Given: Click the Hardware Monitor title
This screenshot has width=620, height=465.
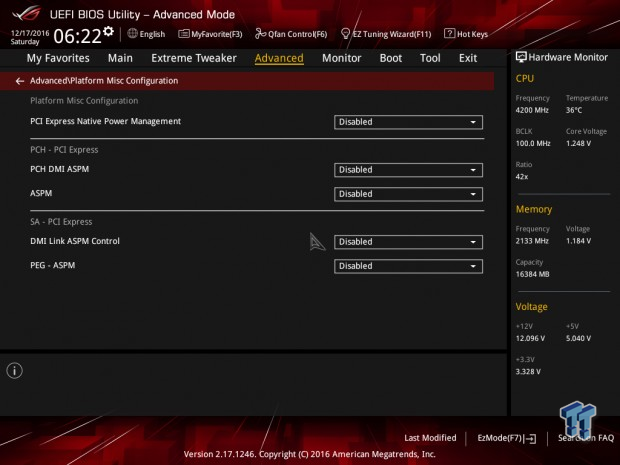Looking at the screenshot, I should pyautogui.click(x=568, y=57).
